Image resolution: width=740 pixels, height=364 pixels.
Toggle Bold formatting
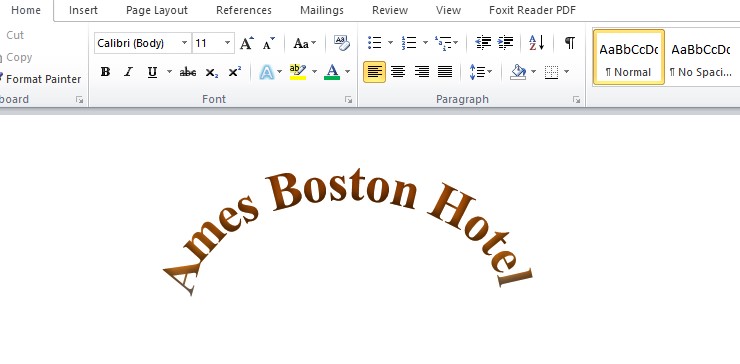[106, 72]
